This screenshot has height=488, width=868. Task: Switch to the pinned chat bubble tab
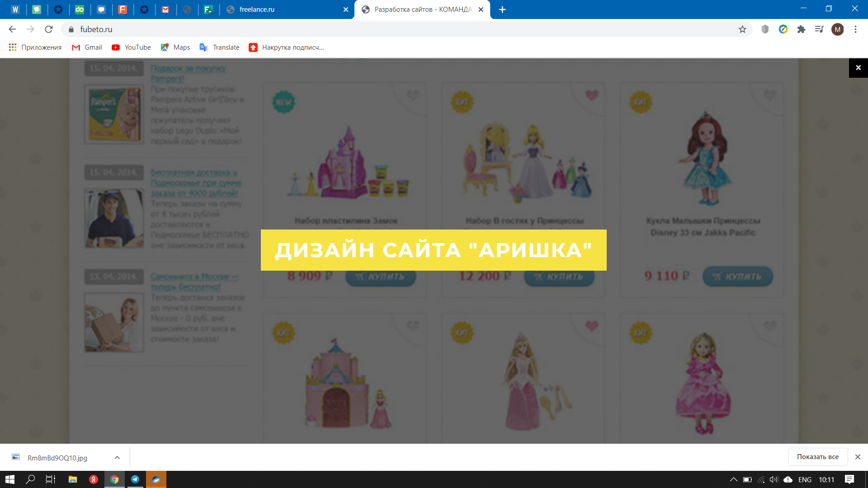101,9
